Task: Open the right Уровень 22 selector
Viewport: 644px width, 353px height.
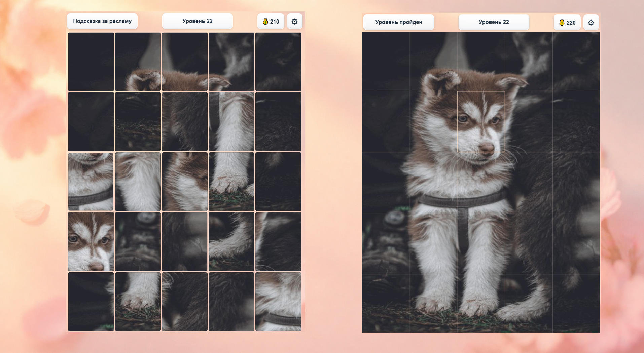Action: click(x=493, y=22)
